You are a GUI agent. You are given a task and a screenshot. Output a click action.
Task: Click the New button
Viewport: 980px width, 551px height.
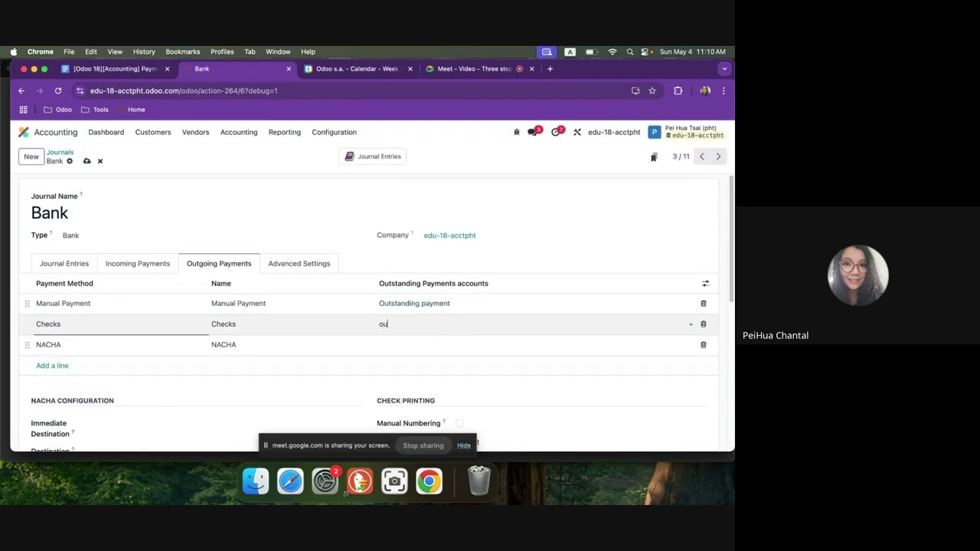coord(31,157)
